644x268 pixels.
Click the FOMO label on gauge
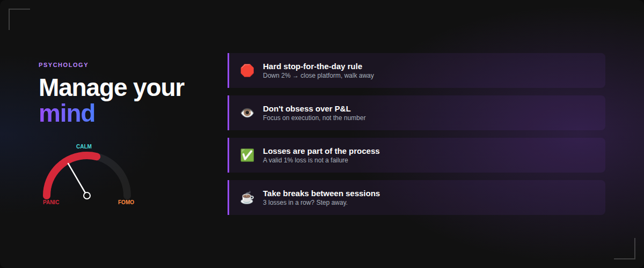coord(126,203)
